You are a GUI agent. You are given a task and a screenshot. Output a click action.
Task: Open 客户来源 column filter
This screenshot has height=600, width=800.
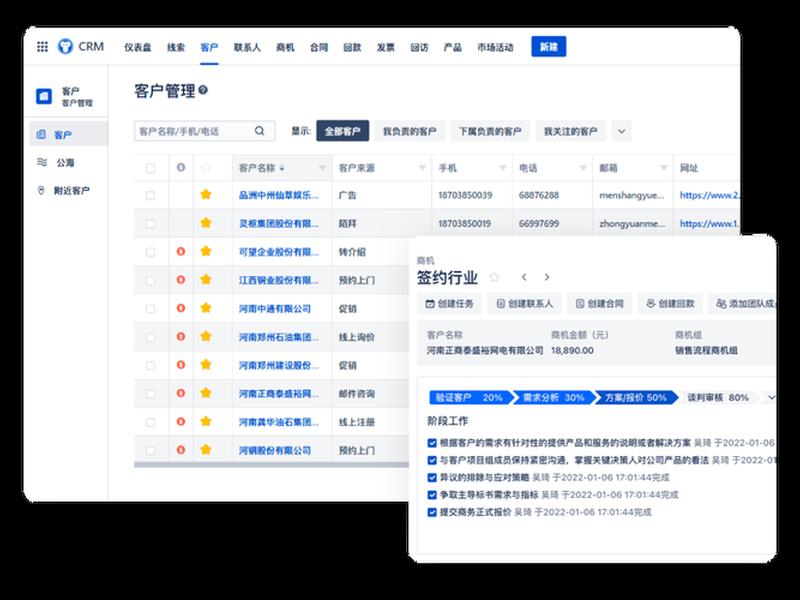pos(422,168)
